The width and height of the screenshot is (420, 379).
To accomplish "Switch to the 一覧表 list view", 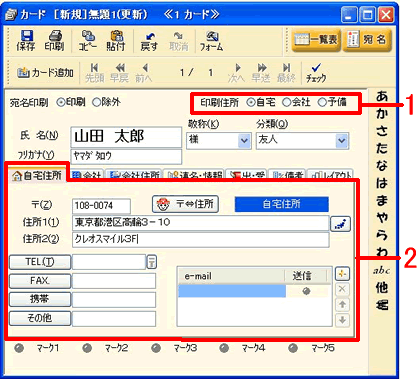I will tap(316, 40).
